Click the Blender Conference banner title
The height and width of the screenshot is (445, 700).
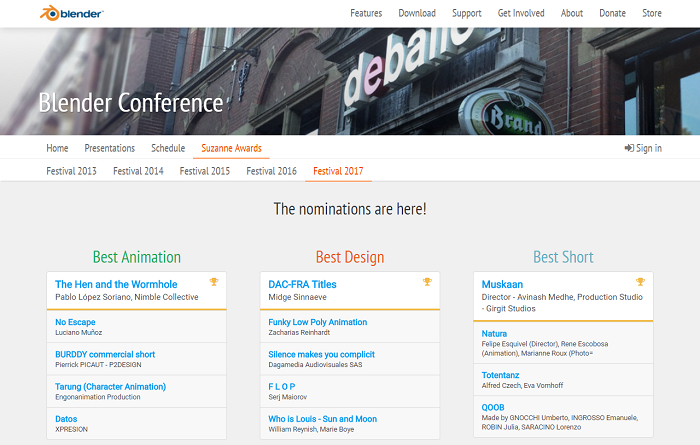pos(130,103)
